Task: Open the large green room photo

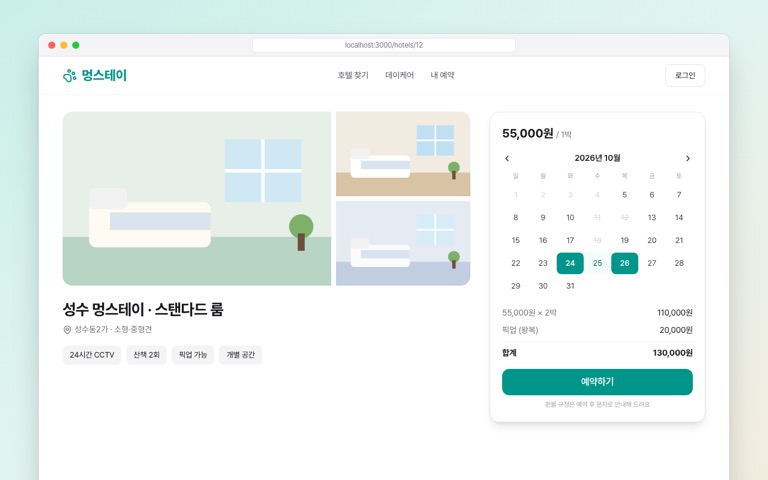Action: coord(197,198)
